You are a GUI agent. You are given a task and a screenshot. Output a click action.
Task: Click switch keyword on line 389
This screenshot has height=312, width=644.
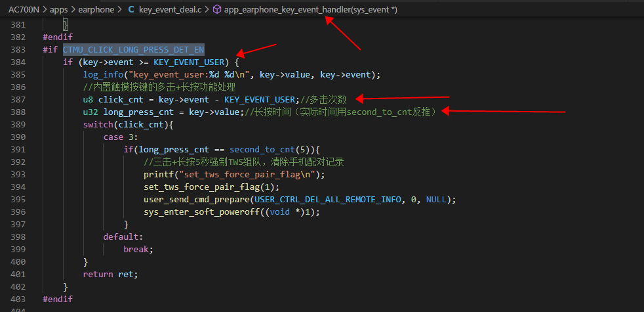pyautogui.click(x=98, y=124)
